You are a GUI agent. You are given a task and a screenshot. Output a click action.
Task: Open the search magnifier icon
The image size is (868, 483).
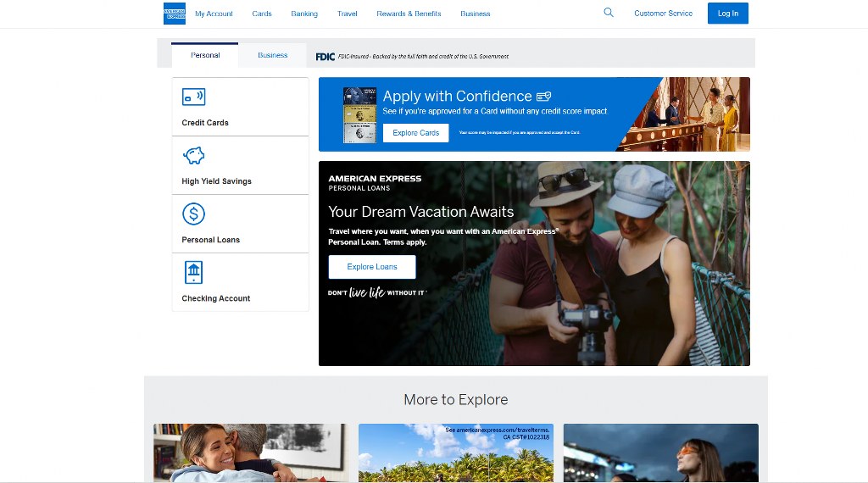pyautogui.click(x=609, y=13)
